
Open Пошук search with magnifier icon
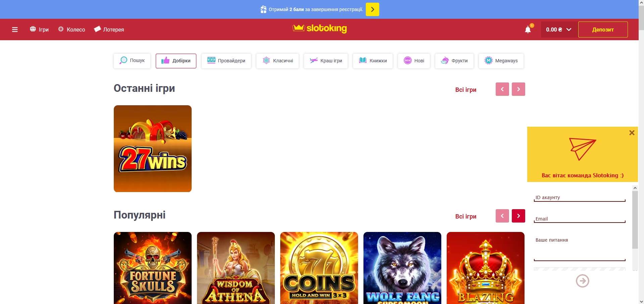click(x=132, y=61)
